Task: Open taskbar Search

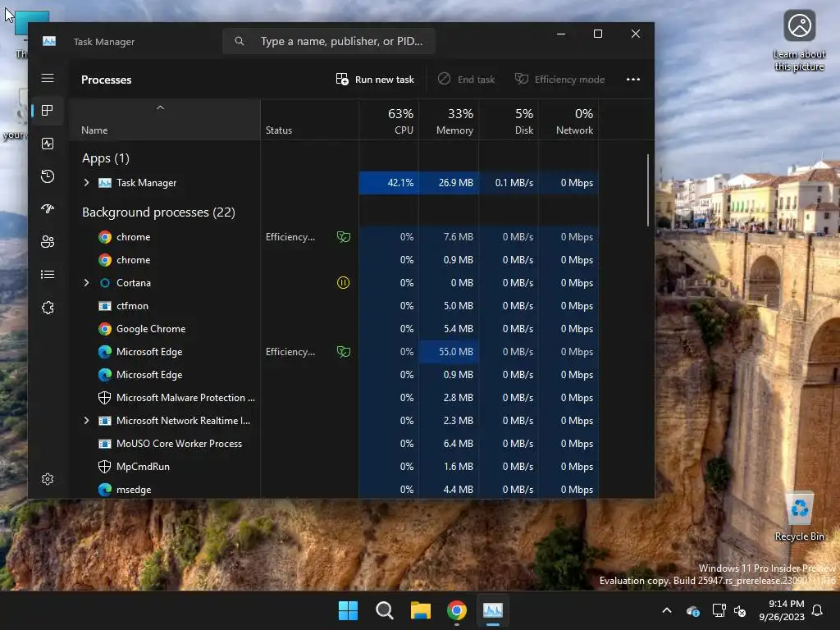Action: point(385,610)
